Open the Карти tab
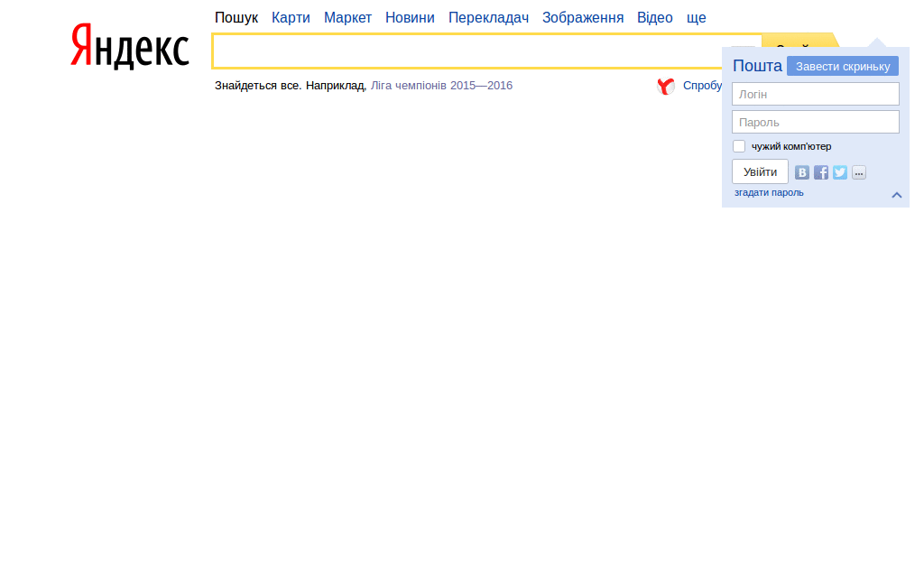Screen dimensions: 924x582 (x=291, y=18)
